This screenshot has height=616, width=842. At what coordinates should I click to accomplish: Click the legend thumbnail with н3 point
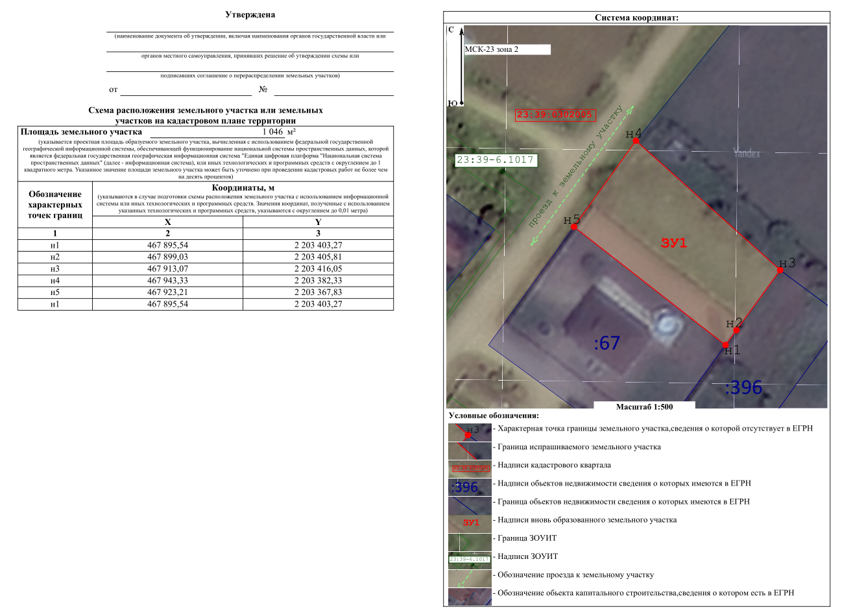pos(470,432)
